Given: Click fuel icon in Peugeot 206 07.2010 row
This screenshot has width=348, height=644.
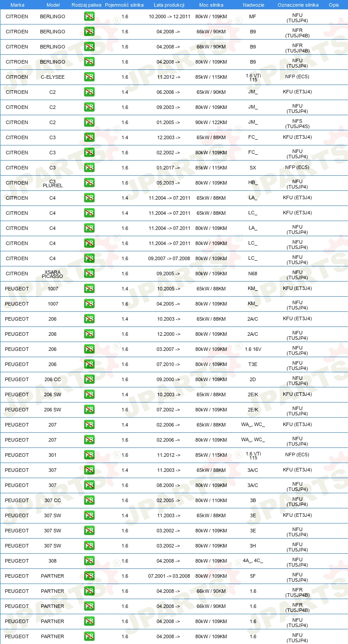Looking at the screenshot, I should point(89,364).
